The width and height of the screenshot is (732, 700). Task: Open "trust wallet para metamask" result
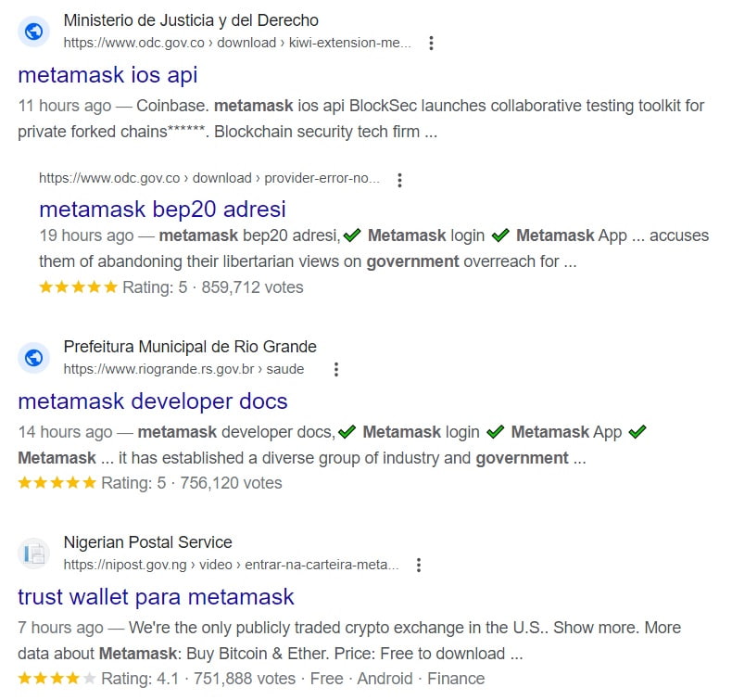(x=156, y=597)
